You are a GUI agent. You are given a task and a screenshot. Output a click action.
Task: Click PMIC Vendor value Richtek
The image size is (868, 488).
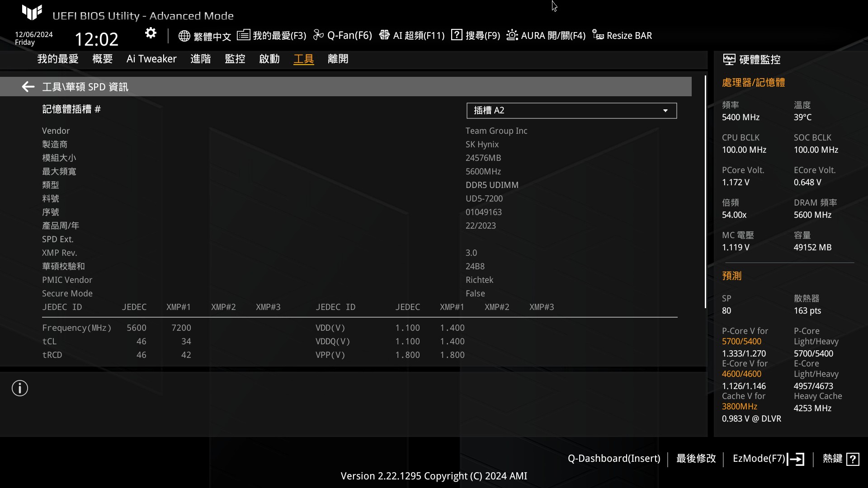click(x=479, y=280)
